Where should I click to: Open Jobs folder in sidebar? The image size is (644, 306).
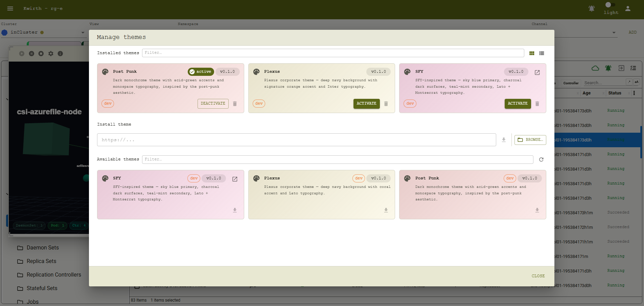coord(32,302)
